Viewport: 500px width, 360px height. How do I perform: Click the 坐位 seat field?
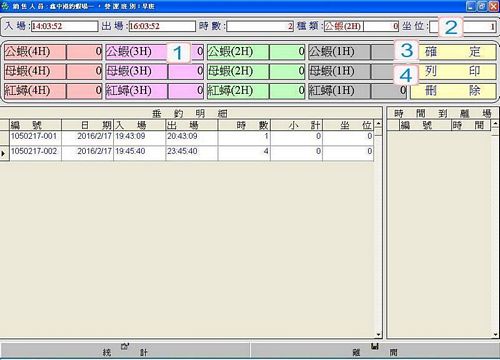click(463, 27)
